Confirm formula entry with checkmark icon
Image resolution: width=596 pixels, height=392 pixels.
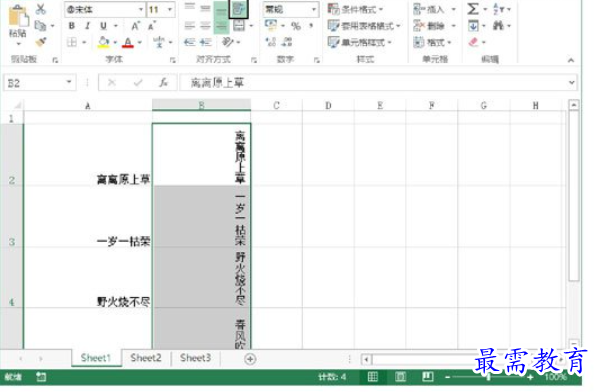(138, 83)
